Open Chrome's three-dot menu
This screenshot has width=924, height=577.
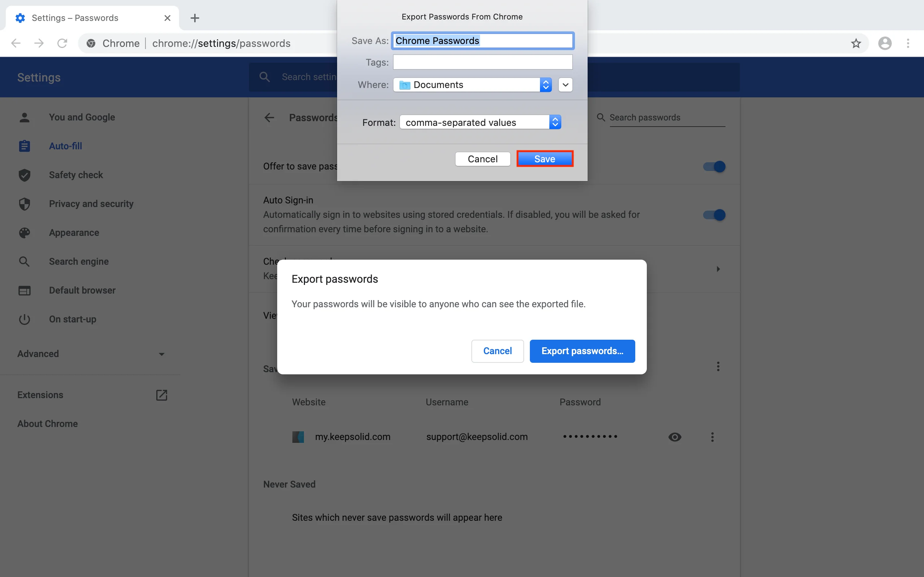point(908,43)
